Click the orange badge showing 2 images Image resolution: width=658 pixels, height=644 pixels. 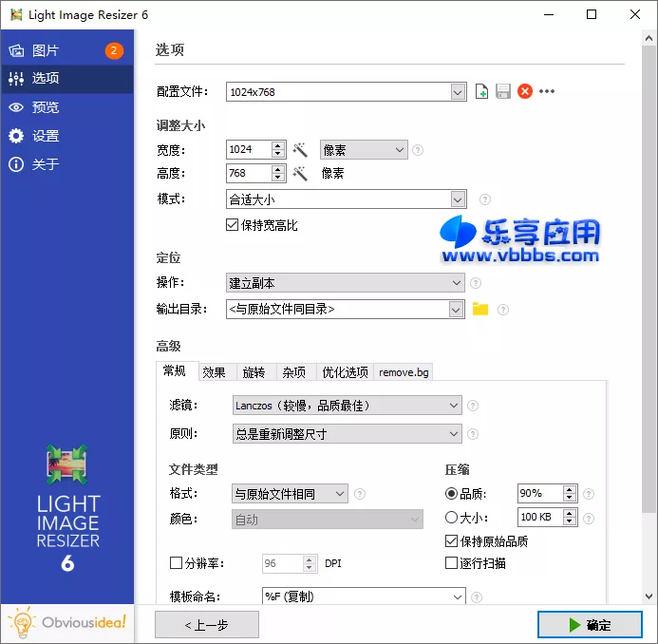pos(114,50)
